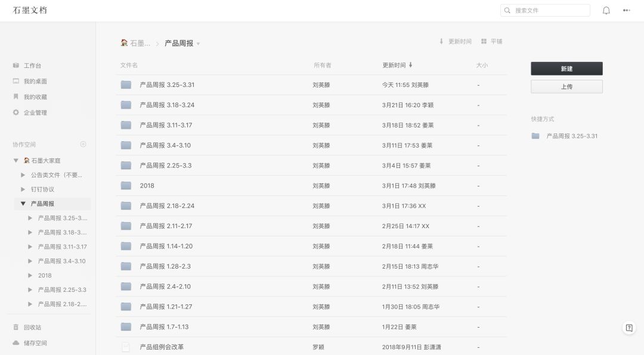The width and height of the screenshot is (644, 355).
Task: Click the 新建 button
Action: click(566, 68)
